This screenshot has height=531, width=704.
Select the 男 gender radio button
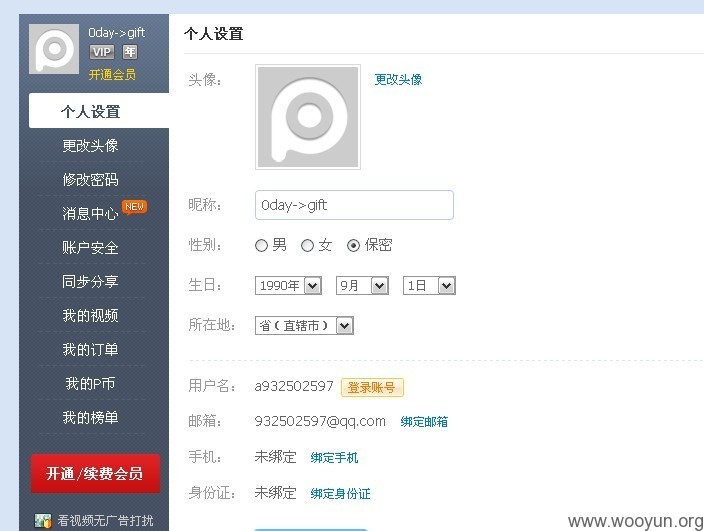point(261,246)
